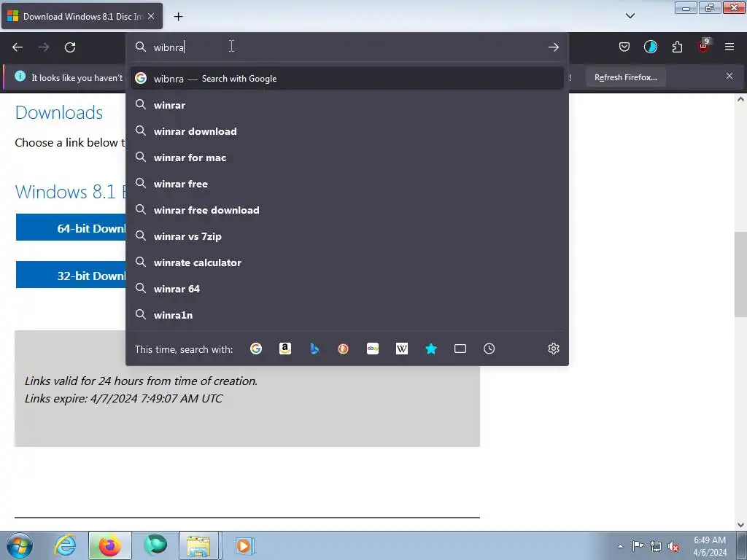Search this time with Bing icon

(x=314, y=349)
